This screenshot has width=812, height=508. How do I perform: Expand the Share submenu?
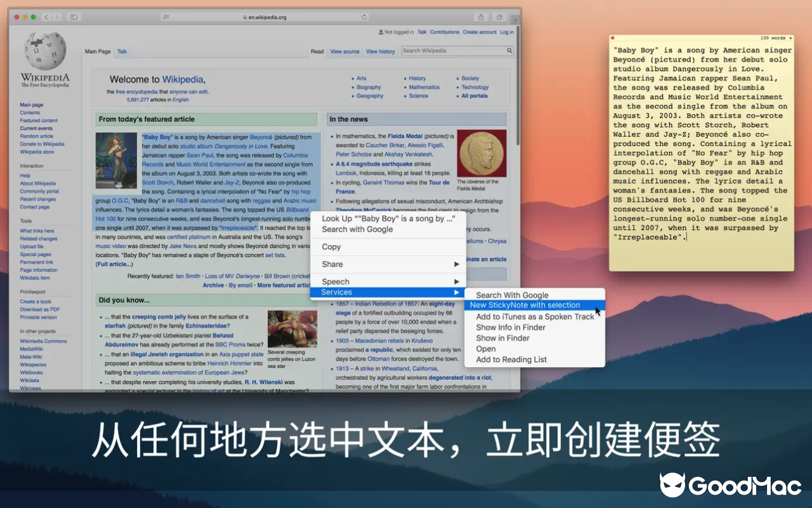pos(388,264)
